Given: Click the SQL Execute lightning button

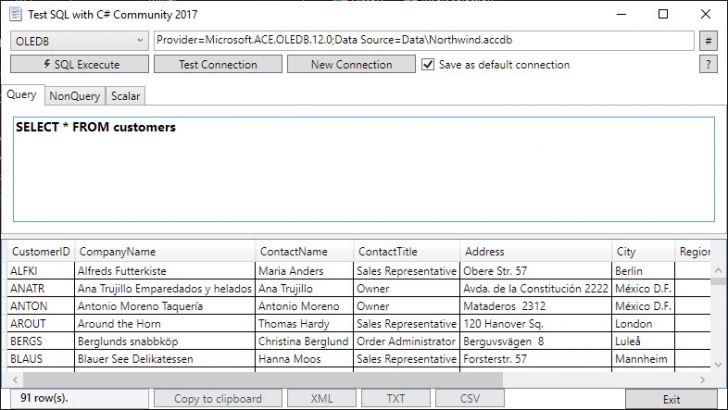Looking at the screenshot, I should (79, 64).
